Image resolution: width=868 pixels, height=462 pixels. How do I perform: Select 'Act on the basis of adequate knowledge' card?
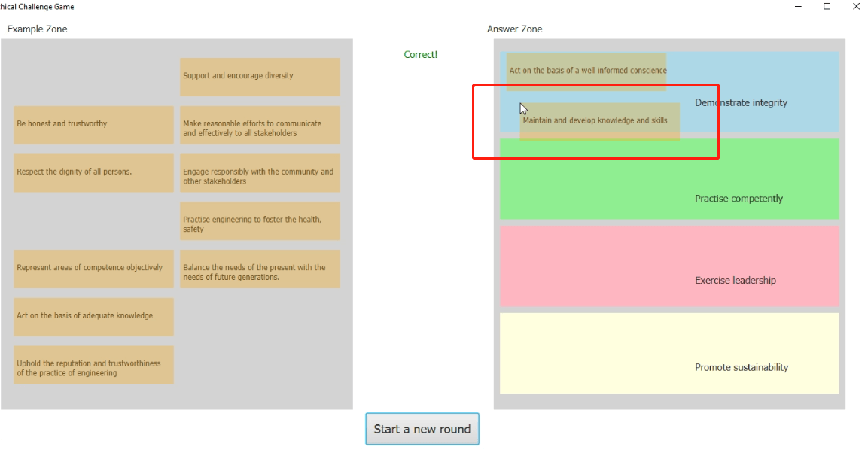[x=93, y=316]
